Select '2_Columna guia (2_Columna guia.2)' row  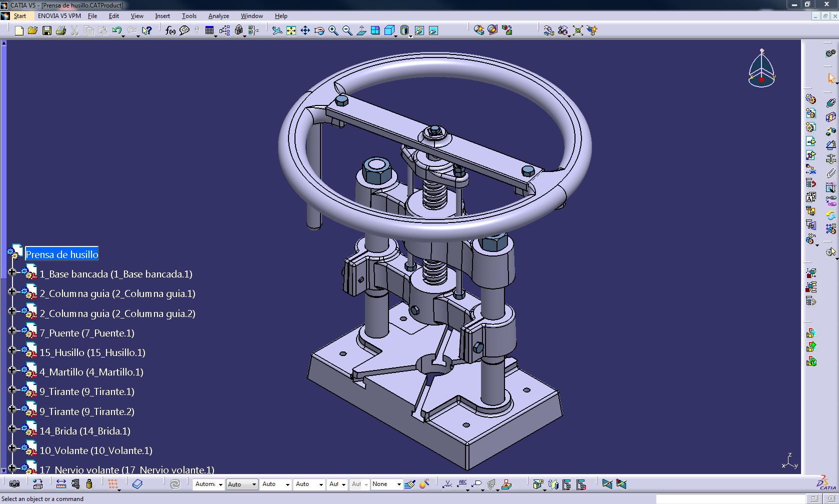(117, 313)
